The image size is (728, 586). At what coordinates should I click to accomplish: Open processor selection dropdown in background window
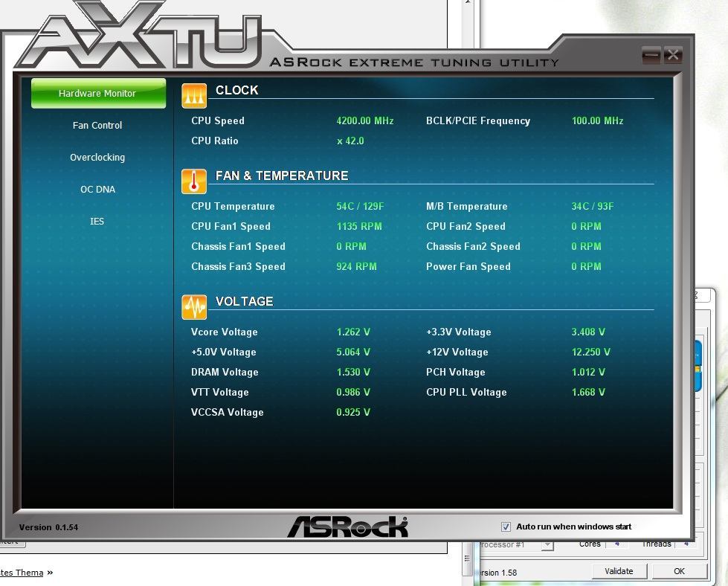547,544
